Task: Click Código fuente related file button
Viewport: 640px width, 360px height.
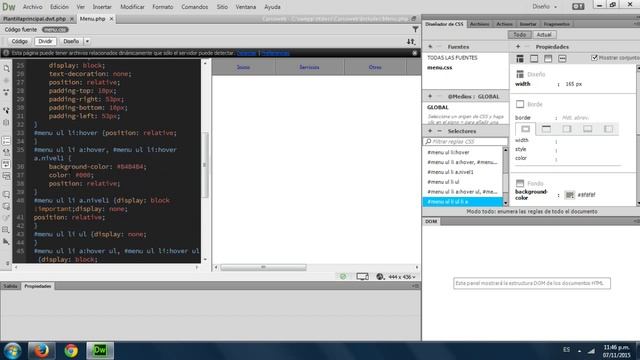Action: (x=20, y=29)
